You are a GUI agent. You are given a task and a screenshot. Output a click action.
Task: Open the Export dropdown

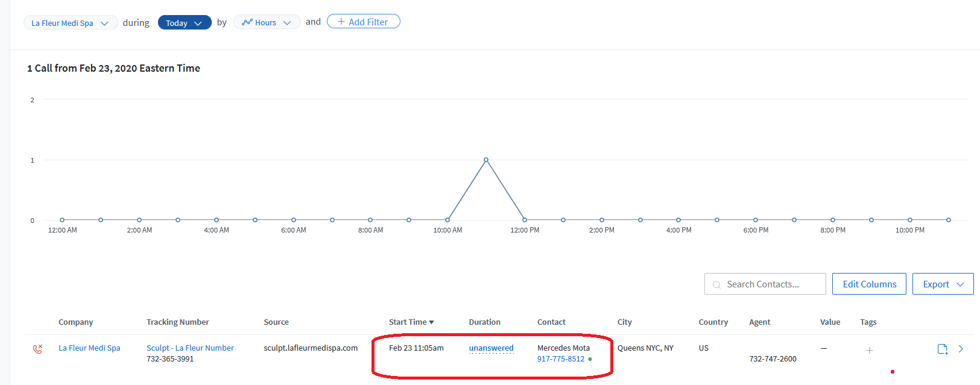(943, 284)
